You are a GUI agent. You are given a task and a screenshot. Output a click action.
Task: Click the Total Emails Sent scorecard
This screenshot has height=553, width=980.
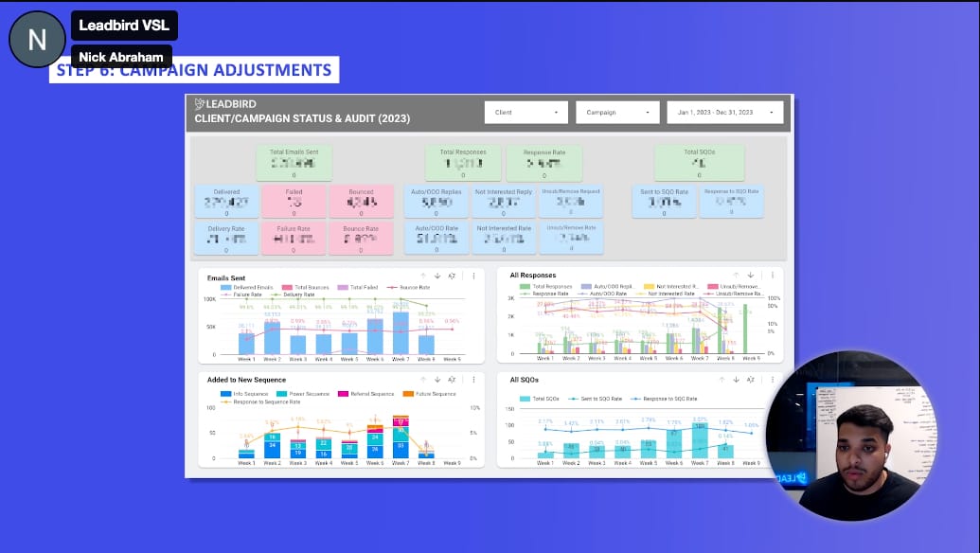pos(294,162)
